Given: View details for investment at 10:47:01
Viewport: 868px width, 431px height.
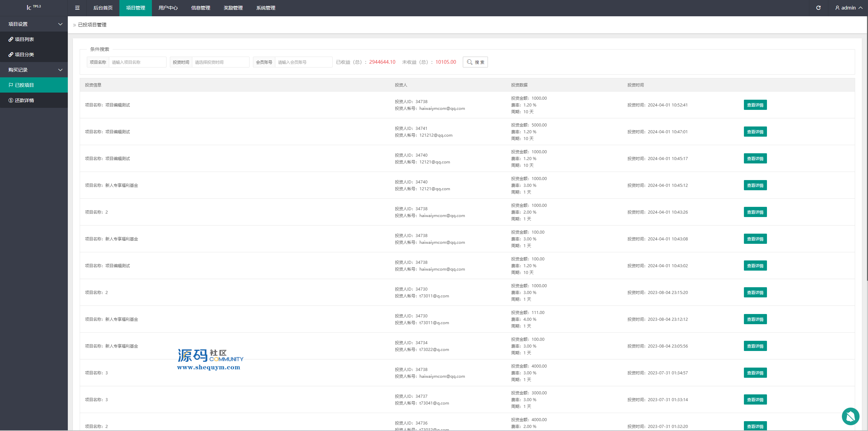Looking at the screenshot, I should (755, 132).
